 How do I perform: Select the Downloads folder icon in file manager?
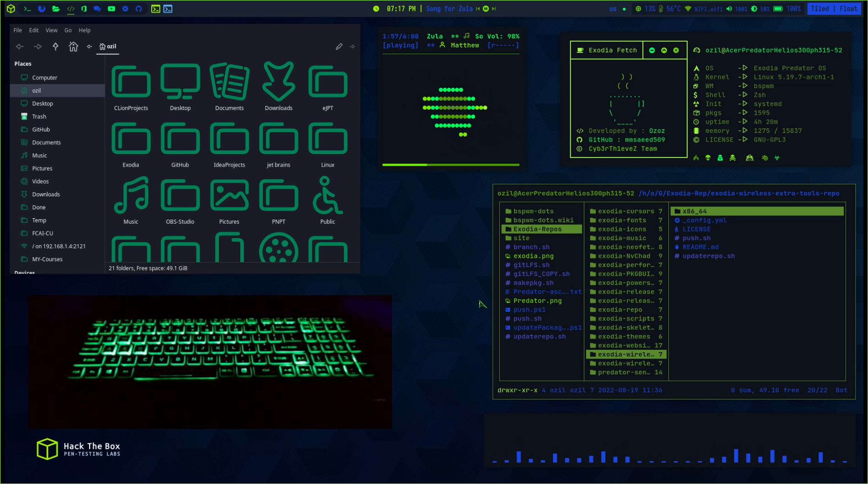[x=279, y=87]
